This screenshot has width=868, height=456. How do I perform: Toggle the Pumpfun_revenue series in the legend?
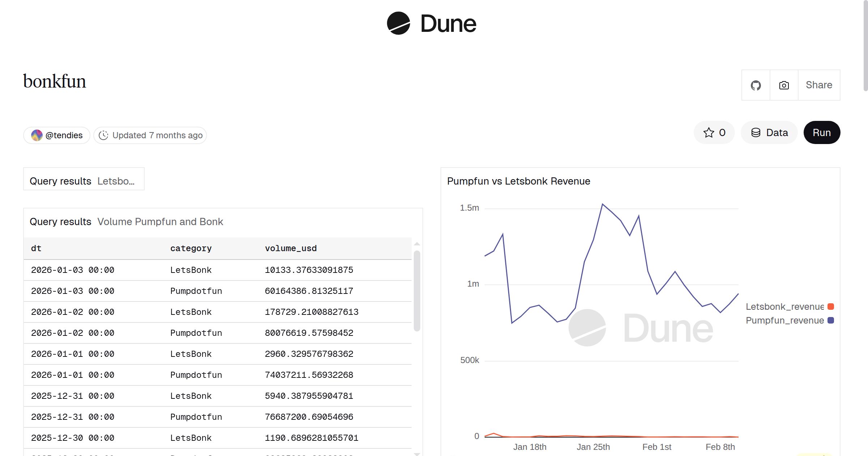(x=783, y=320)
